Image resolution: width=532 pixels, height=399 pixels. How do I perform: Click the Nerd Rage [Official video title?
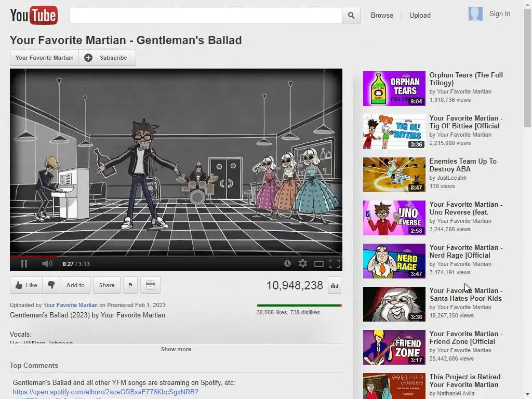tap(465, 251)
